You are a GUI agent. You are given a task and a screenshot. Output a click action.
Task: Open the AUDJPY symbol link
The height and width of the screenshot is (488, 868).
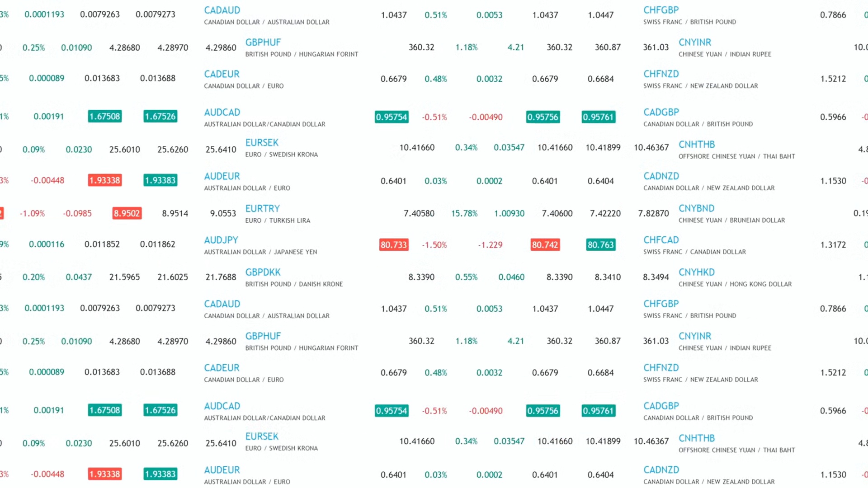coord(221,240)
